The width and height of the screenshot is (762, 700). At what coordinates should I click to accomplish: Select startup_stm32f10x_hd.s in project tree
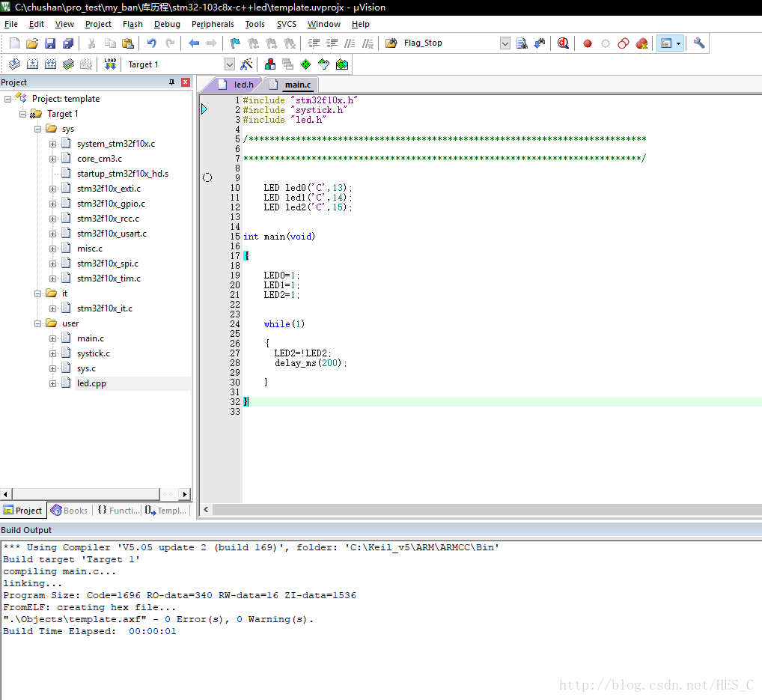122,174
